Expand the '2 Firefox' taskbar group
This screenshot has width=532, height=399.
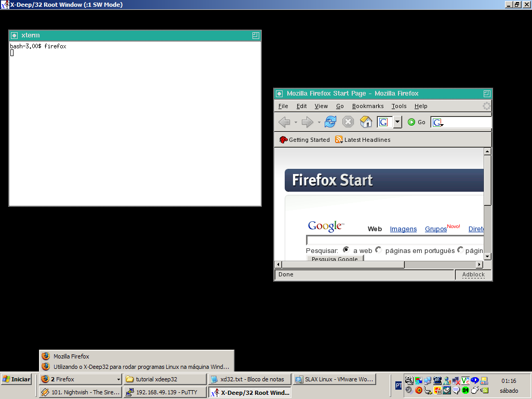click(x=81, y=379)
